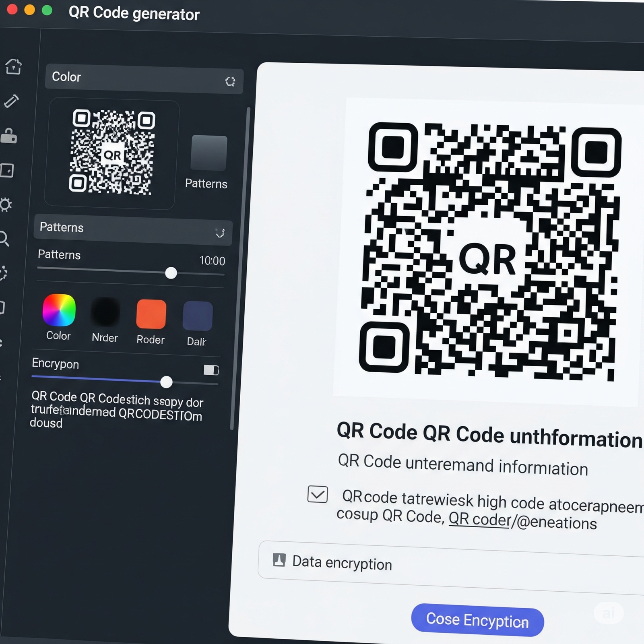Select the small QR code preview thumbnail

pyautogui.click(x=112, y=153)
